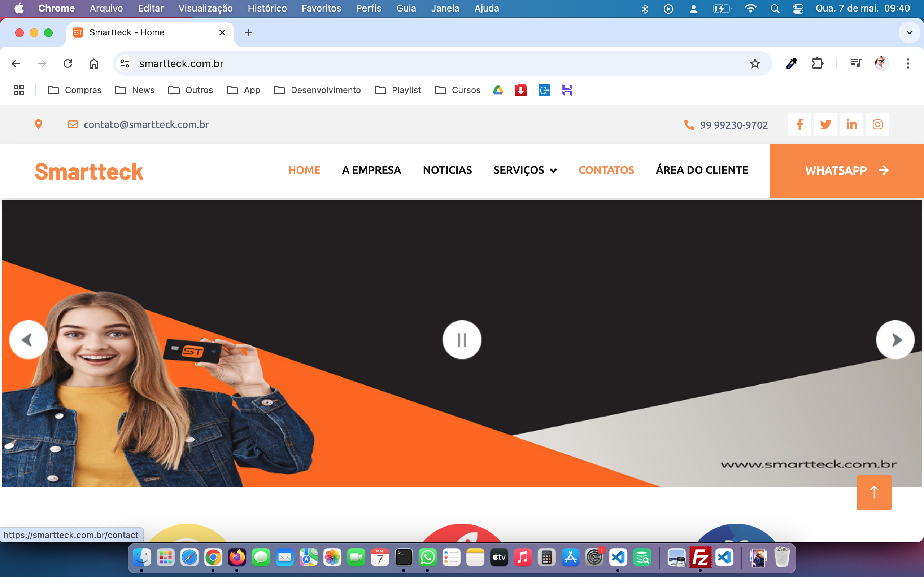Open the Facebook social icon
924x577 pixels.
[799, 124]
